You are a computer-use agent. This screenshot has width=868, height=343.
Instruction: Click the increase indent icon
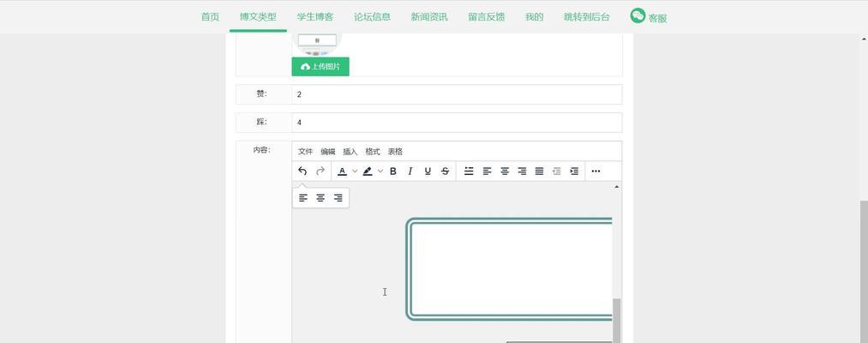[x=575, y=171]
